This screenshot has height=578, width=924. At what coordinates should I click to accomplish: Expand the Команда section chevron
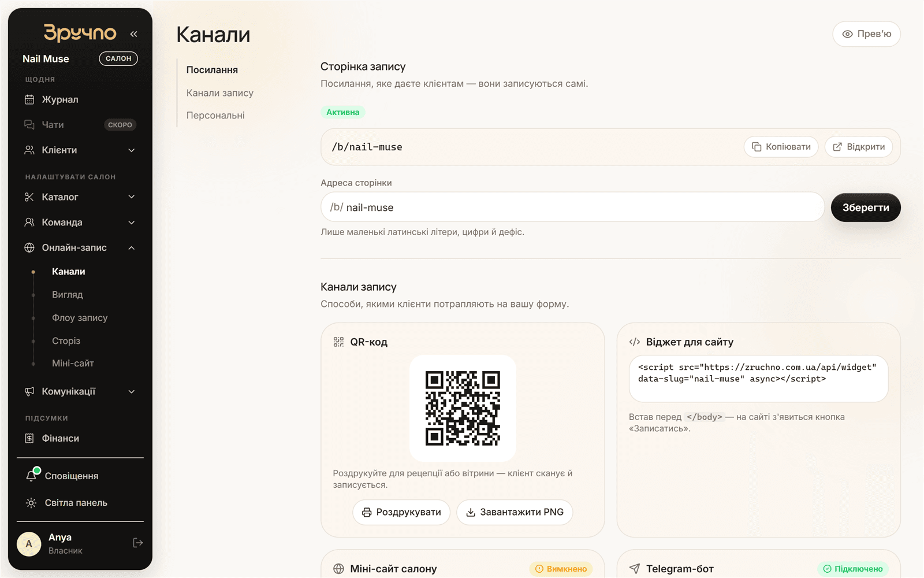pos(132,223)
